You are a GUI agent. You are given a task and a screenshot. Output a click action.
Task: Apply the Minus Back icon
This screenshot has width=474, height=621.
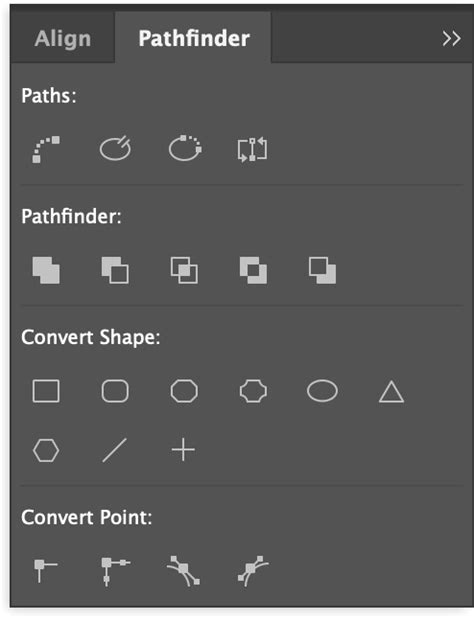[322, 270]
